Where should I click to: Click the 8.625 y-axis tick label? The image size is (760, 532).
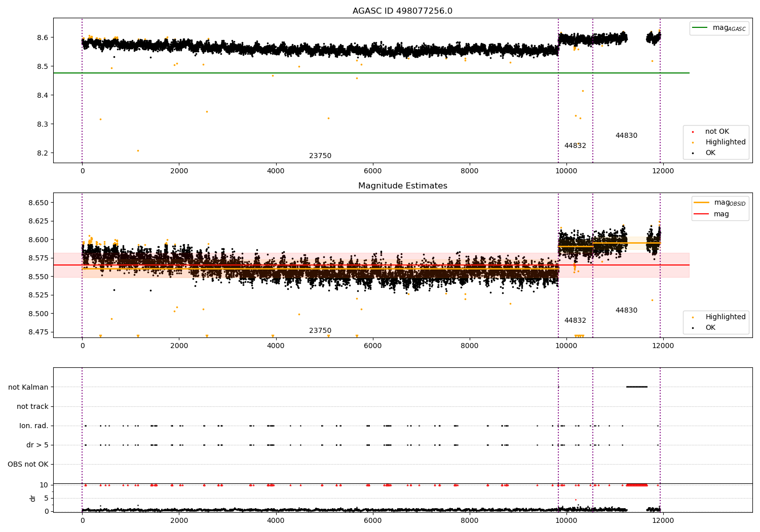pyautogui.click(x=39, y=221)
